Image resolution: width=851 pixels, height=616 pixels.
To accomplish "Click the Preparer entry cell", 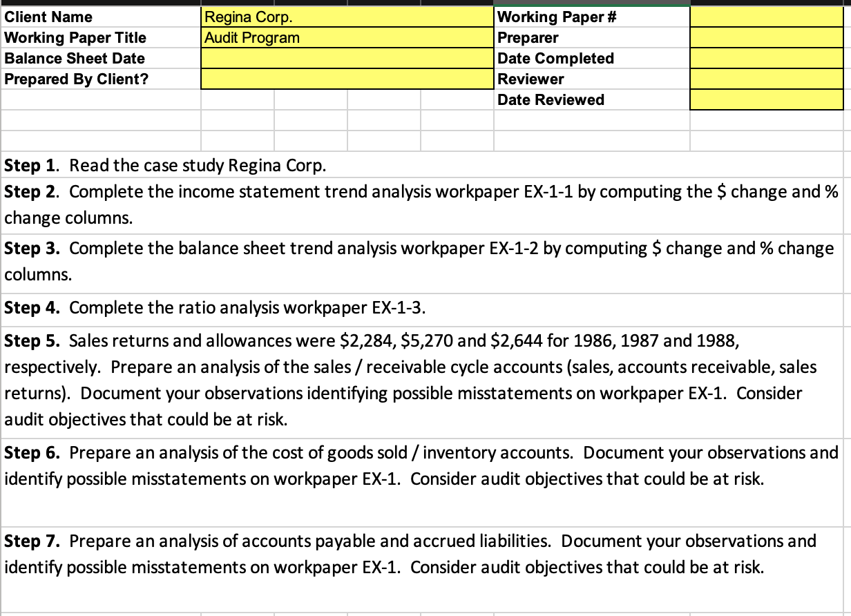I will pos(767,37).
